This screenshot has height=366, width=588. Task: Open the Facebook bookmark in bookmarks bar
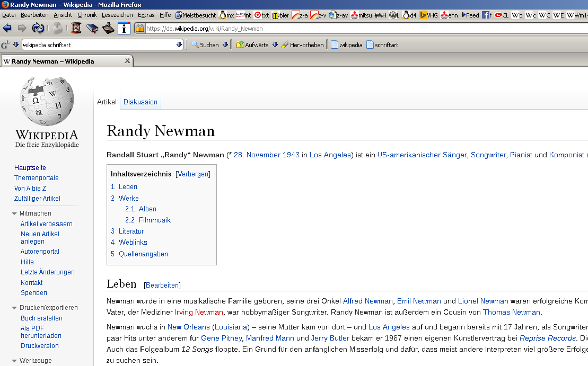(486, 15)
